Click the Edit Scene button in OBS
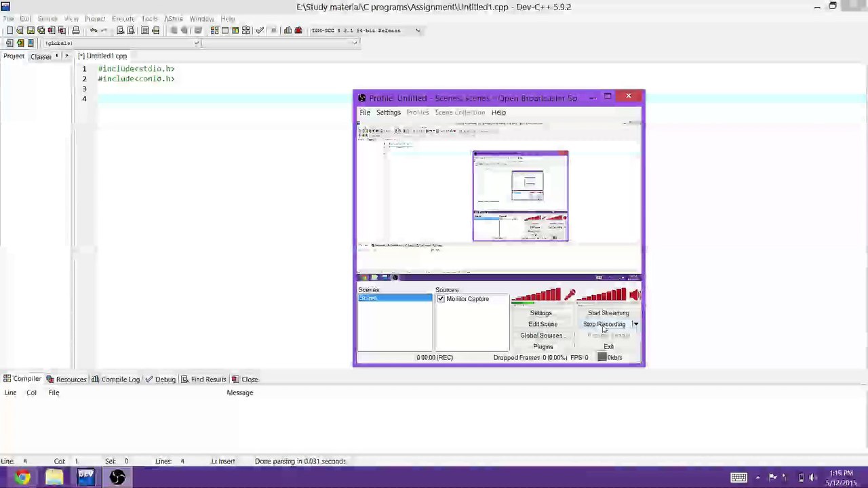Image resolution: width=868 pixels, height=488 pixels. click(542, 324)
